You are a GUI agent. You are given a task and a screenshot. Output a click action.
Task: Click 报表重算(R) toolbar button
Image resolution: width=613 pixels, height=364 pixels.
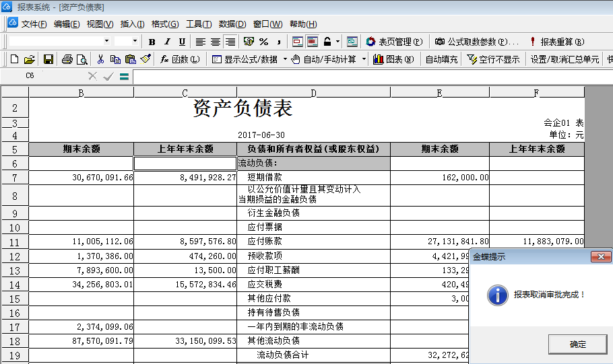pyautogui.click(x=557, y=42)
